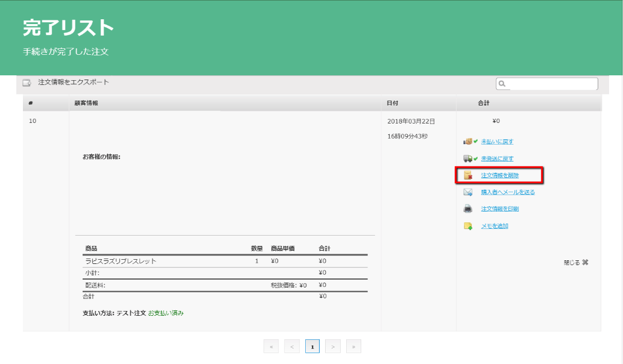Focus the order search field
Screen dimensions: 623x364
tap(547, 83)
